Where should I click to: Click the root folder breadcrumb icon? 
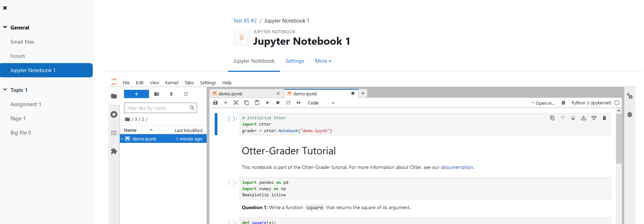pos(127,119)
